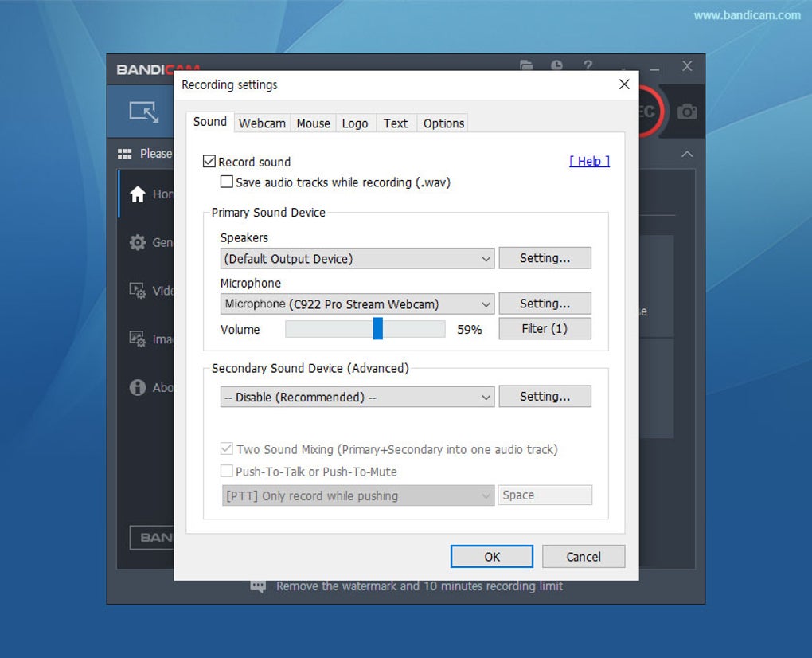
Task: Open the output folder icon in titlebar
Action: 526,66
